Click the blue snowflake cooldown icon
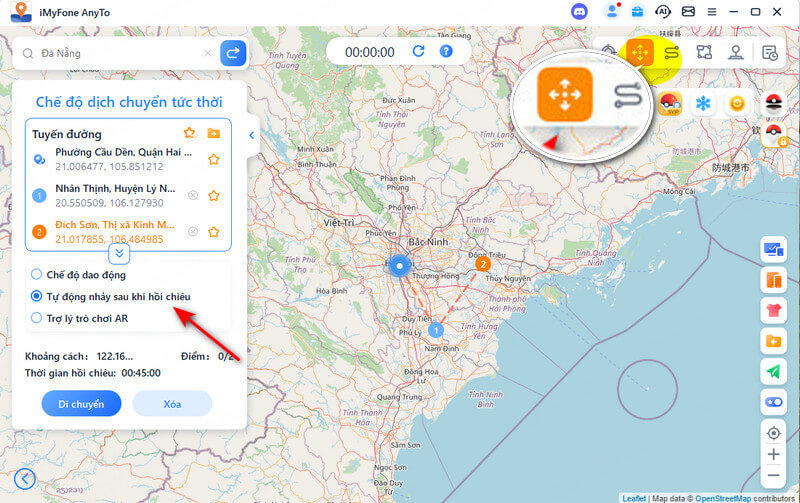The image size is (800, 503). click(703, 104)
